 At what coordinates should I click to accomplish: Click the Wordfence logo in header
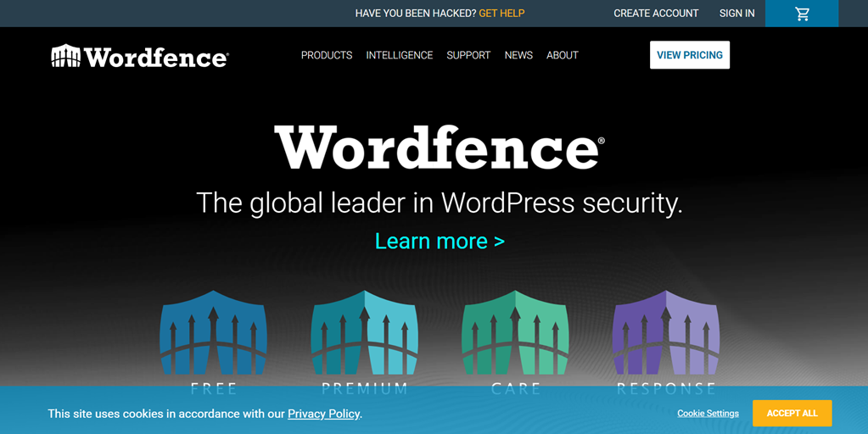pyautogui.click(x=140, y=56)
